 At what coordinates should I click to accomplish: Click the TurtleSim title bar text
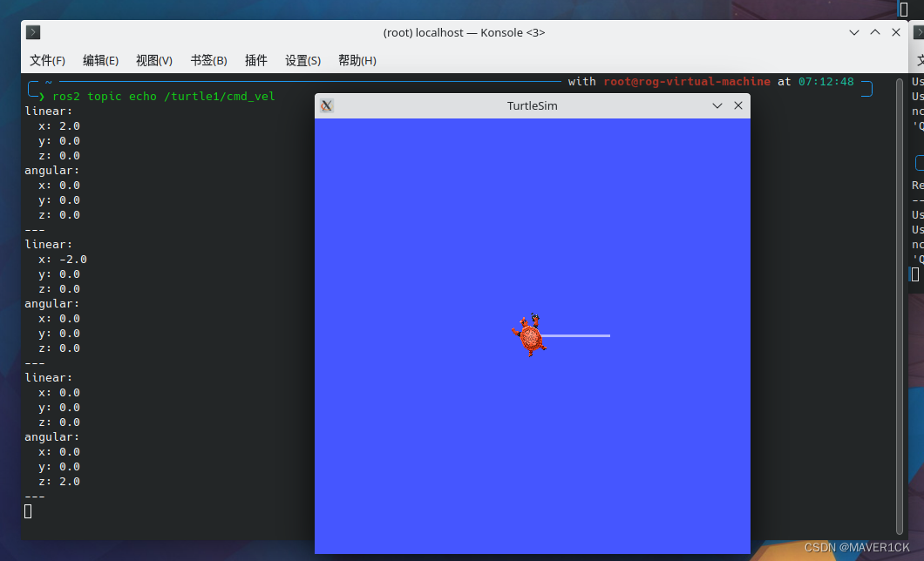(x=532, y=106)
